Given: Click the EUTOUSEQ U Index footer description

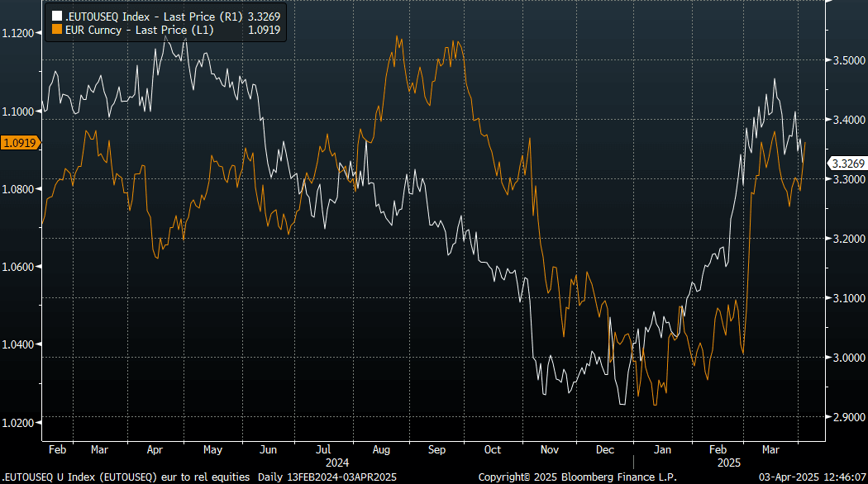Looking at the screenshot, I should click(127, 477).
